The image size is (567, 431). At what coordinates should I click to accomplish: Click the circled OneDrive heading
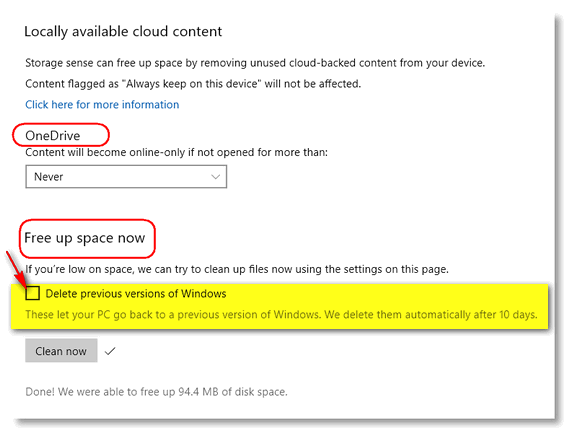coord(53,136)
